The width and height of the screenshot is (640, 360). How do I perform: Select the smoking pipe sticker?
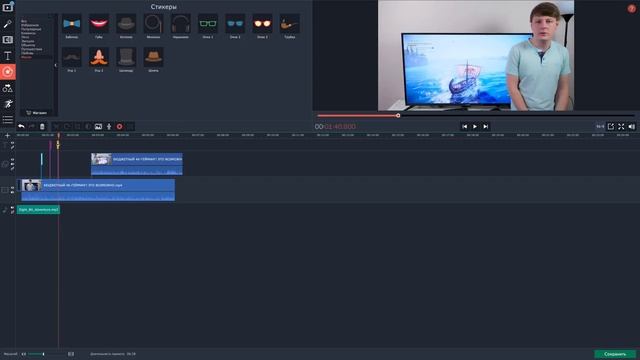pyautogui.click(x=290, y=24)
